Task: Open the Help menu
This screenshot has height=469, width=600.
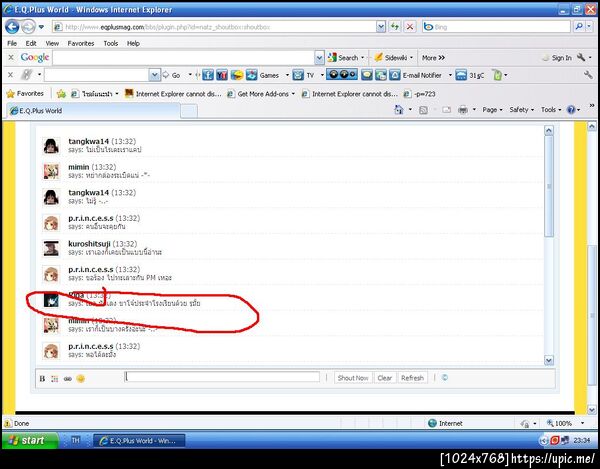Action: tap(133, 44)
